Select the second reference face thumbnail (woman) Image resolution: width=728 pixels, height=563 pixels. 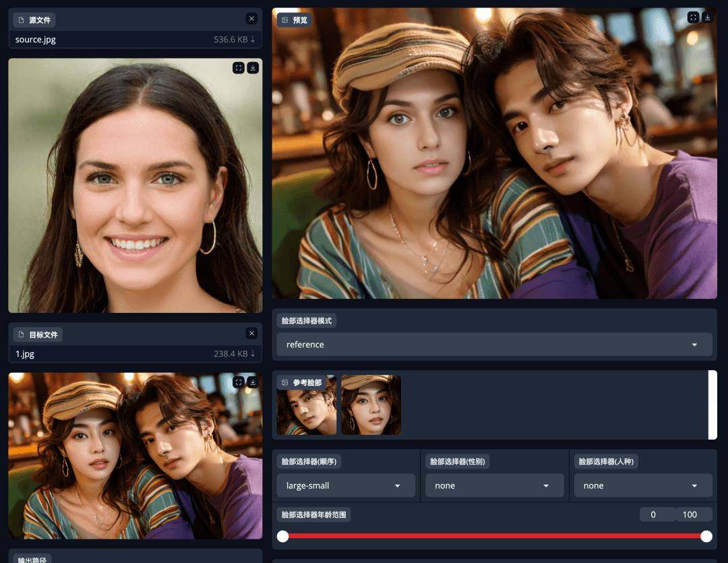tap(371, 405)
